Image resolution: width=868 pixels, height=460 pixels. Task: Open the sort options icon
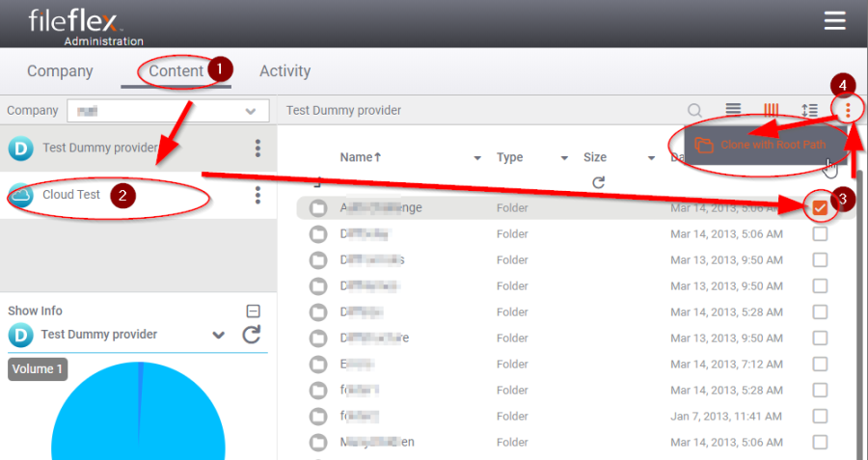coord(809,110)
